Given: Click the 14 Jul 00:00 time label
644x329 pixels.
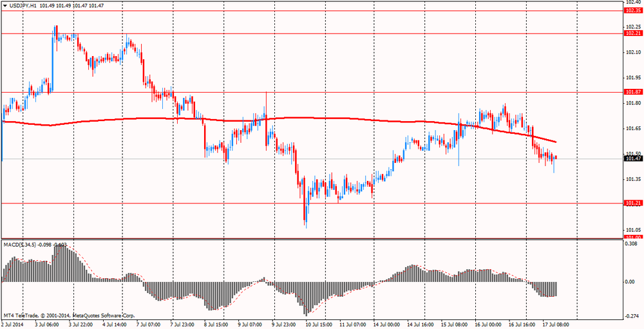Looking at the screenshot, I should coord(386,324).
